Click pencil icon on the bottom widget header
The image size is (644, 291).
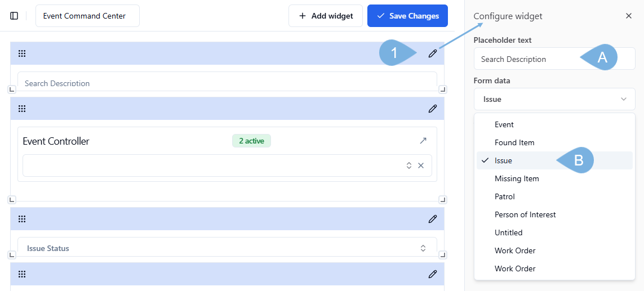click(433, 274)
